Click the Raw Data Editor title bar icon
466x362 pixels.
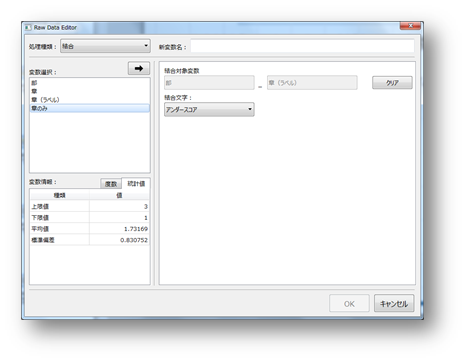tap(28, 28)
